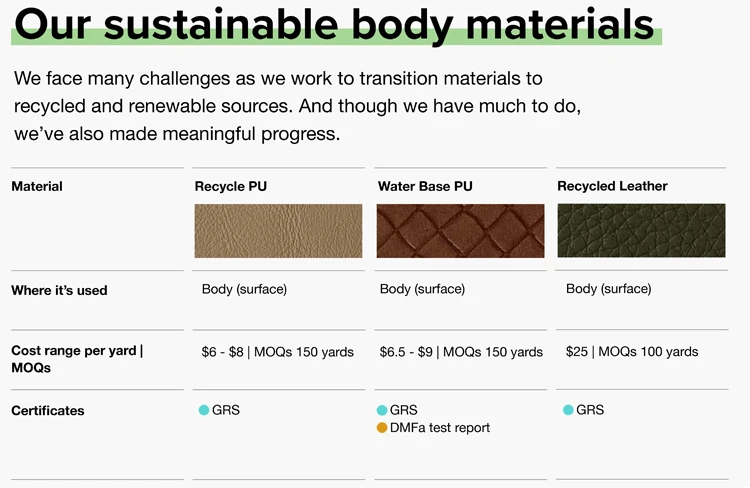Click the "$6 - $8 | MOQs 150 yards" cell

tap(278, 352)
